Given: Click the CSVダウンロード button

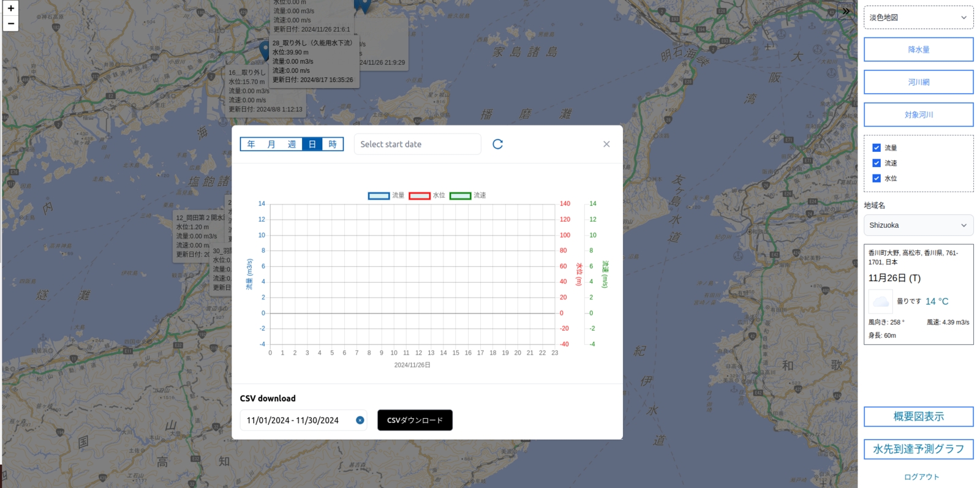Looking at the screenshot, I should [x=415, y=420].
